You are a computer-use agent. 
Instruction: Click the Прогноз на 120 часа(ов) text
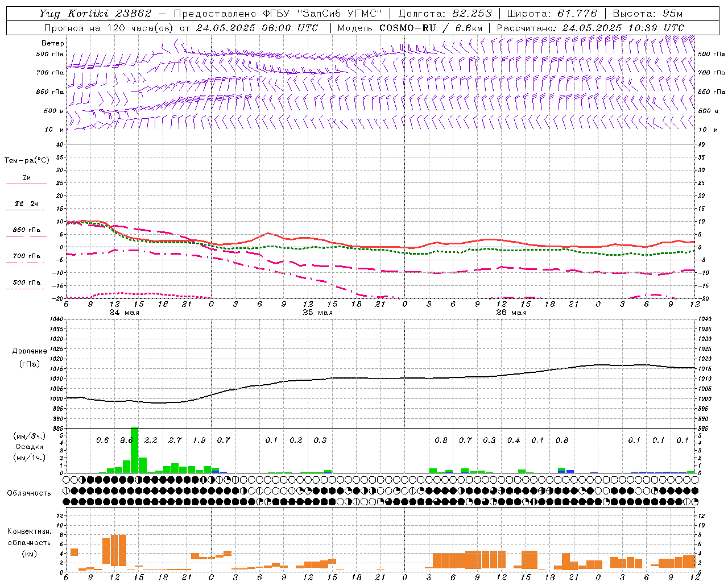[x=109, y=28]
